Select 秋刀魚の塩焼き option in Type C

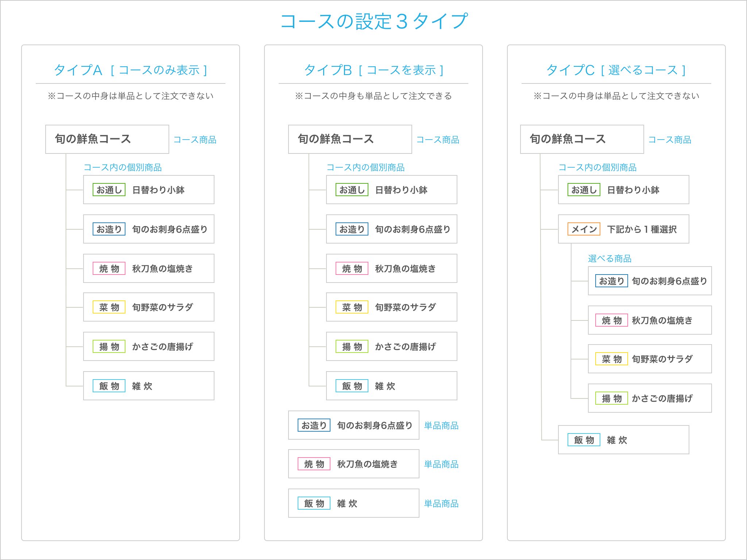coord(650,320)
